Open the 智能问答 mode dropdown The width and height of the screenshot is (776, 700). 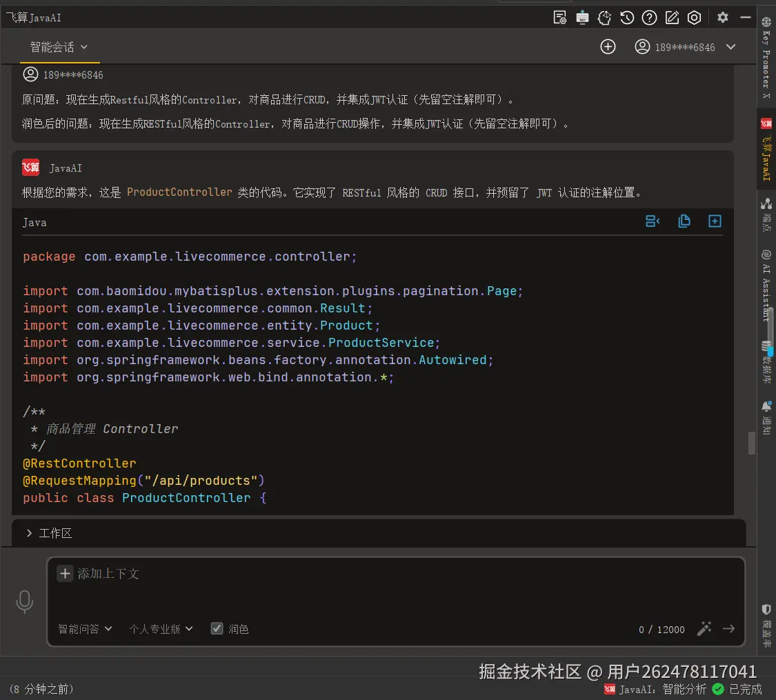coord(85,629)
